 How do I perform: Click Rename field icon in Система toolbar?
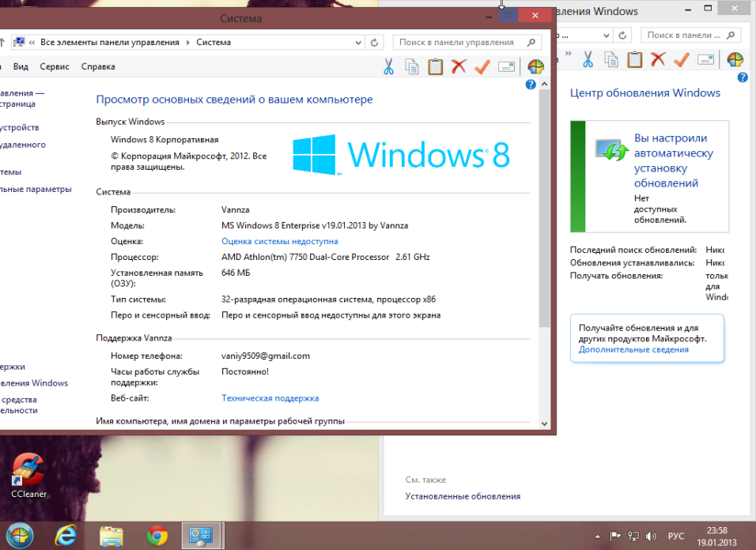506,67
